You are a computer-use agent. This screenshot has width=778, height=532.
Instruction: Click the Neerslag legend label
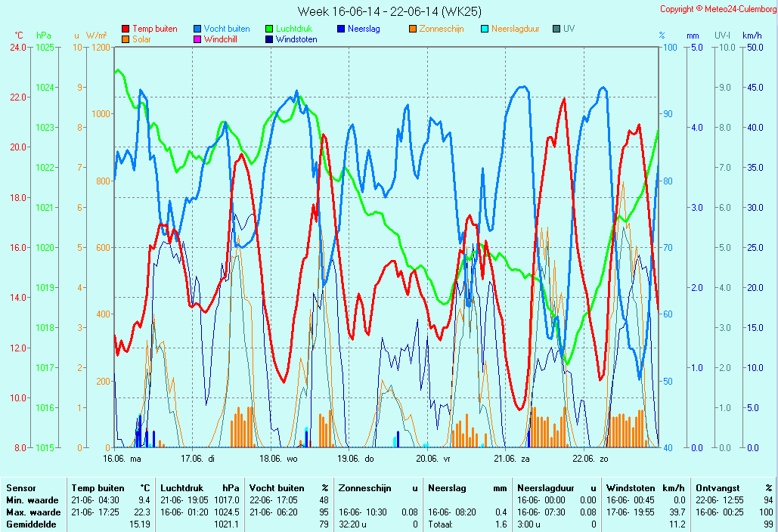364,29
